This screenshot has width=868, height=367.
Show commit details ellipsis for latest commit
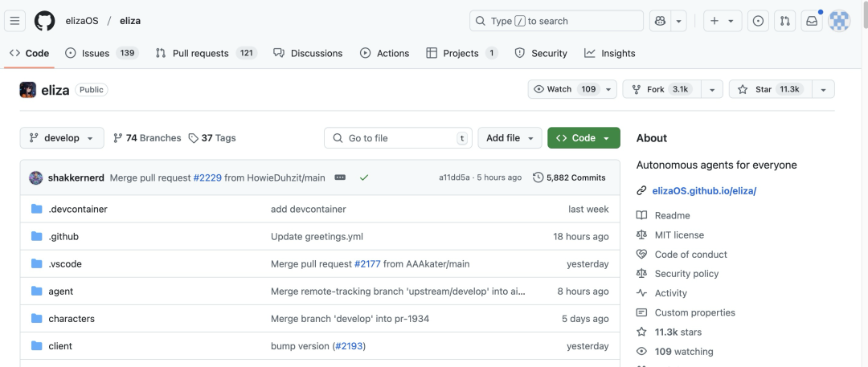coord(340,177)
